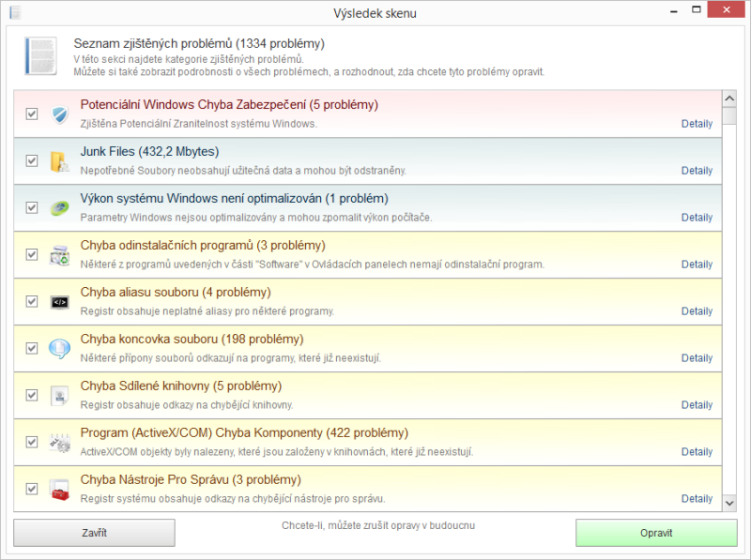Viewport: 751px width, 560px height.
Task: Click the shield icon for Windows security errors
Action: tap(59, 114)
